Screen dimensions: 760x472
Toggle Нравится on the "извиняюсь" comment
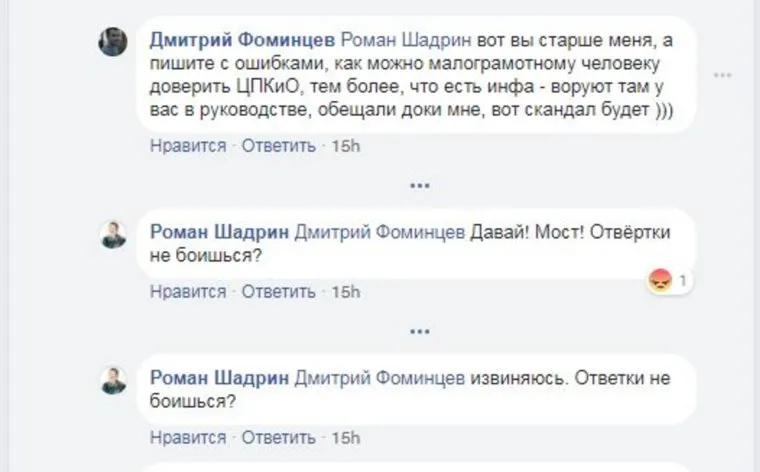point(188,437)
